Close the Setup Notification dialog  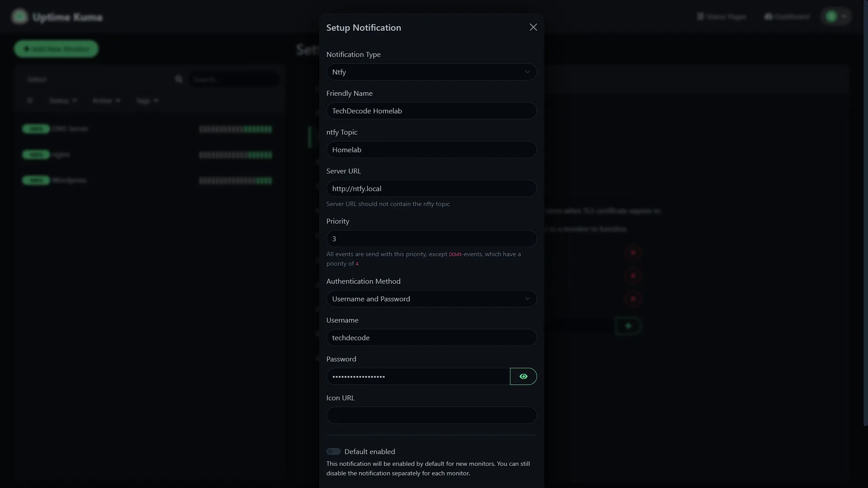533,28
